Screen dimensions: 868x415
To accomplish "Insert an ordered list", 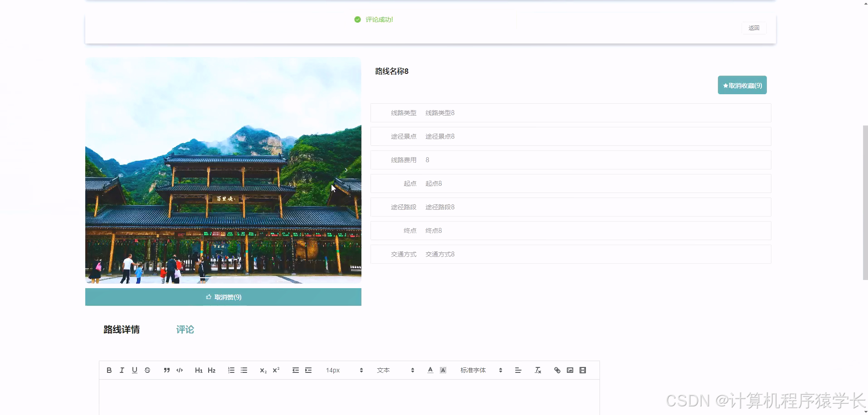I will 231,370.
